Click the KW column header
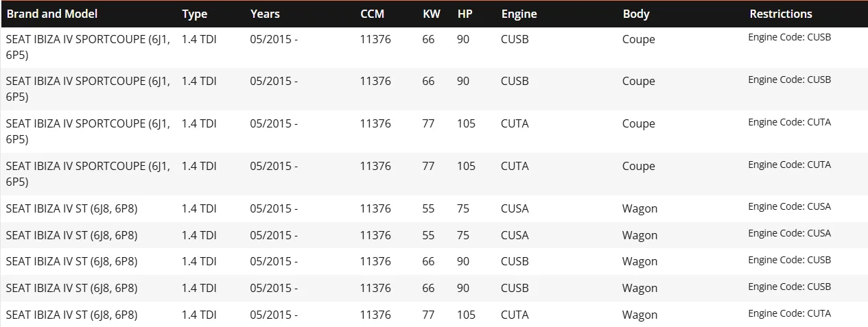868x327 pixels. 432,14
